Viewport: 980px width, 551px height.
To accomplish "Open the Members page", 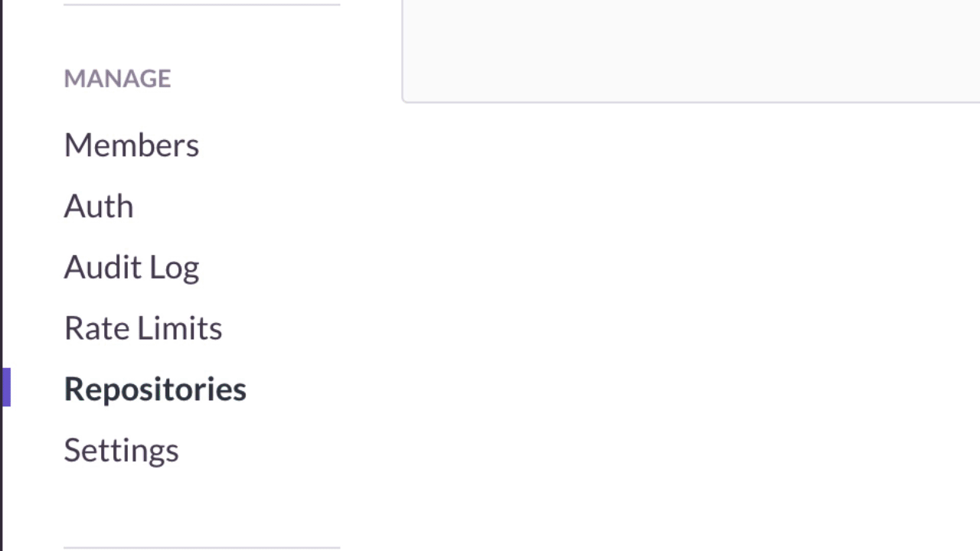I will point(132,145).
